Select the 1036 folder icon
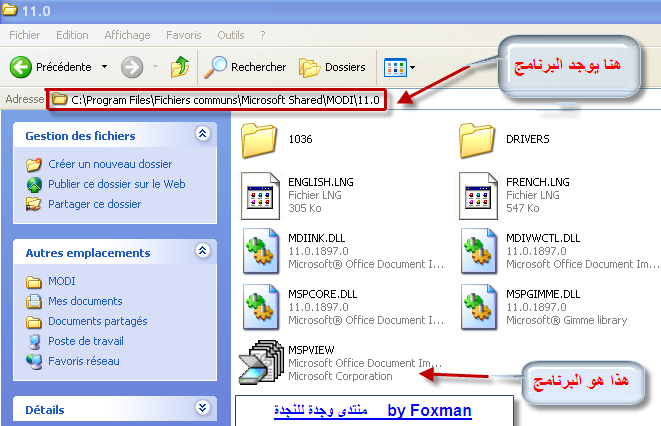 (259, 140)
